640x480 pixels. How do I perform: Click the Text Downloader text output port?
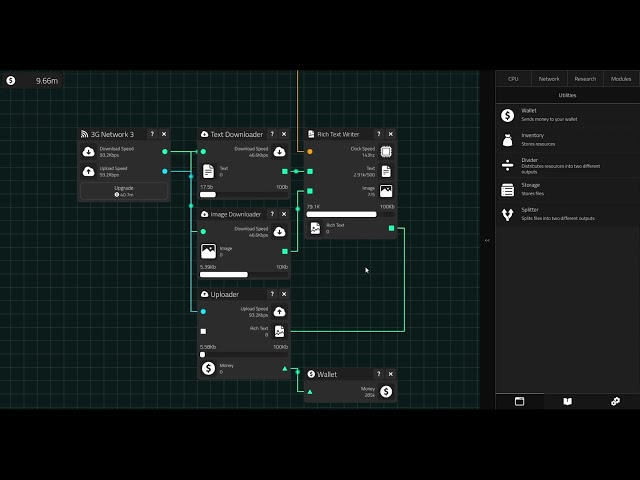(285, 171)
